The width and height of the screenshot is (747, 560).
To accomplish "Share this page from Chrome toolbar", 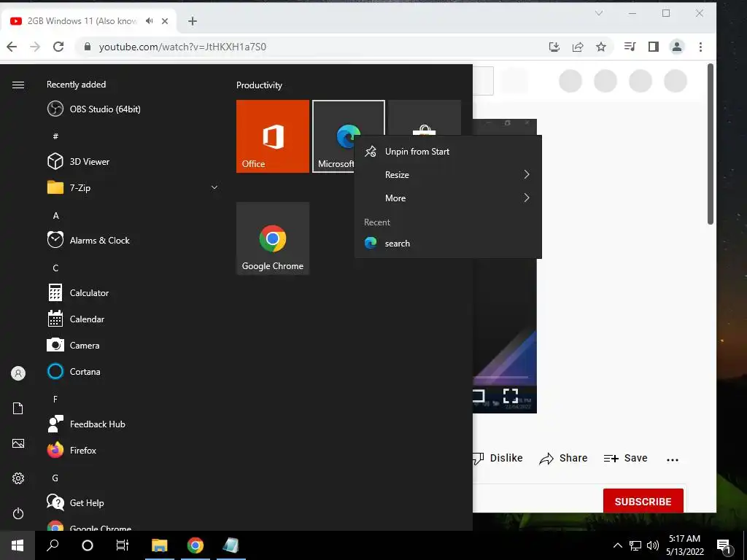I will (578, 47).
